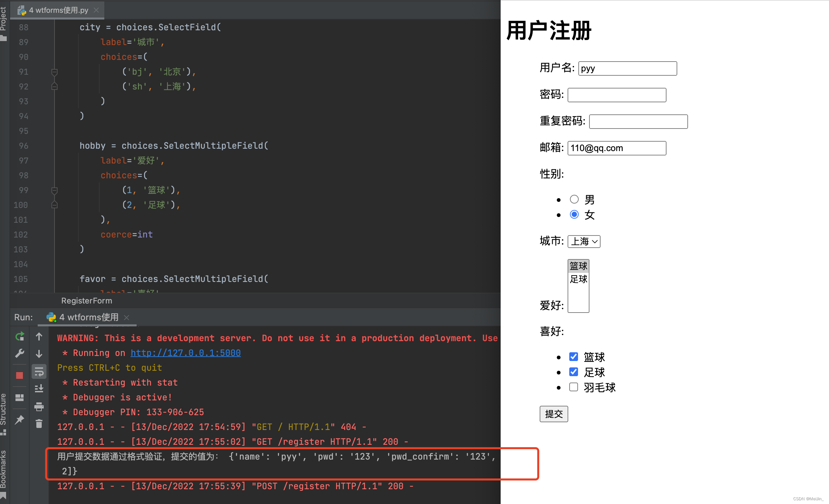The height and width of the screenshot is (504, 829).
Task: Collapse fold marker at line 100
Action: [x=54, y=205]
